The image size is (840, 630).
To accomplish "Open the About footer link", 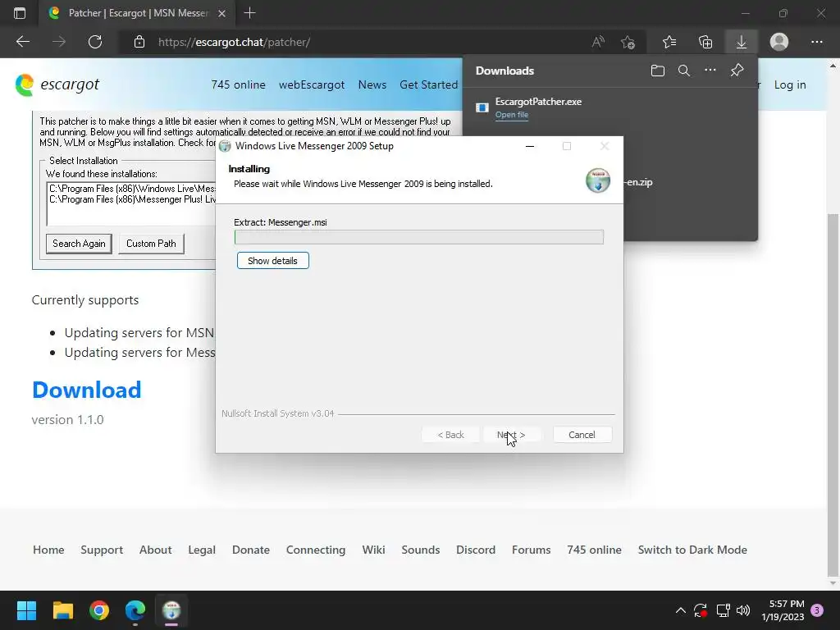I will 155,550.
